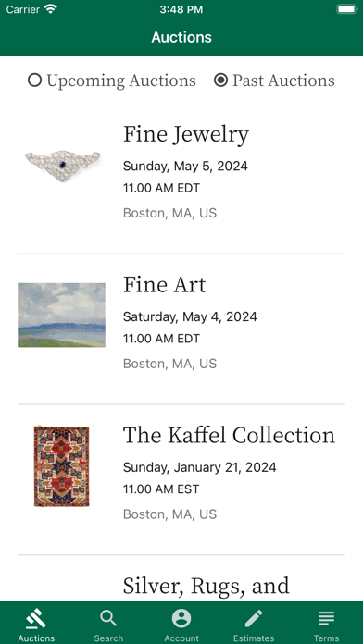
Task: Open the Kaffel Collection rug thumbnail
Action: (x=62, y=466)
